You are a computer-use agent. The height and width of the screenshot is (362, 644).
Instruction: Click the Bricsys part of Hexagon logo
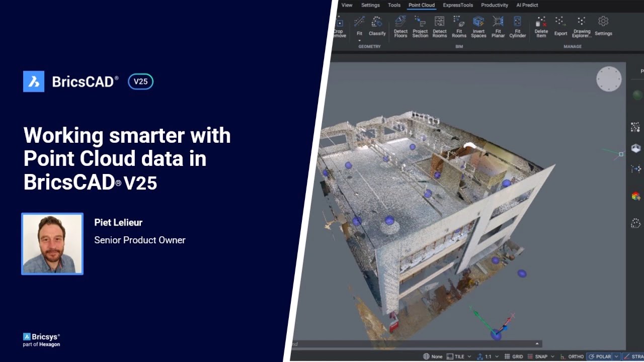point(41,340)
